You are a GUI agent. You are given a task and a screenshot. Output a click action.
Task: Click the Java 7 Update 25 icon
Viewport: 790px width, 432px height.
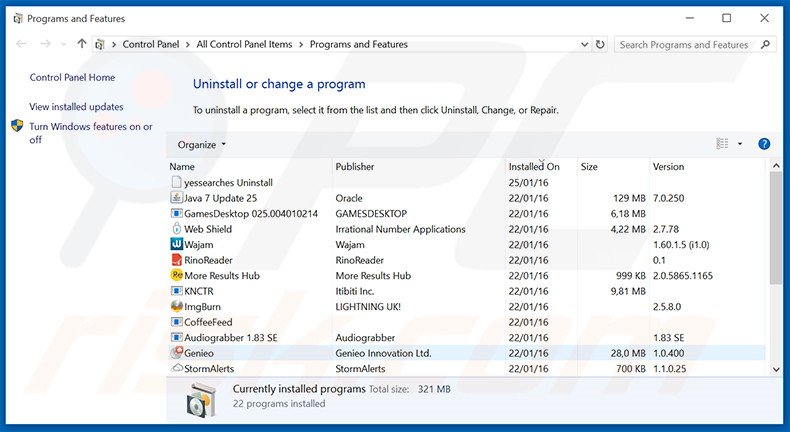tap(176, 198)
